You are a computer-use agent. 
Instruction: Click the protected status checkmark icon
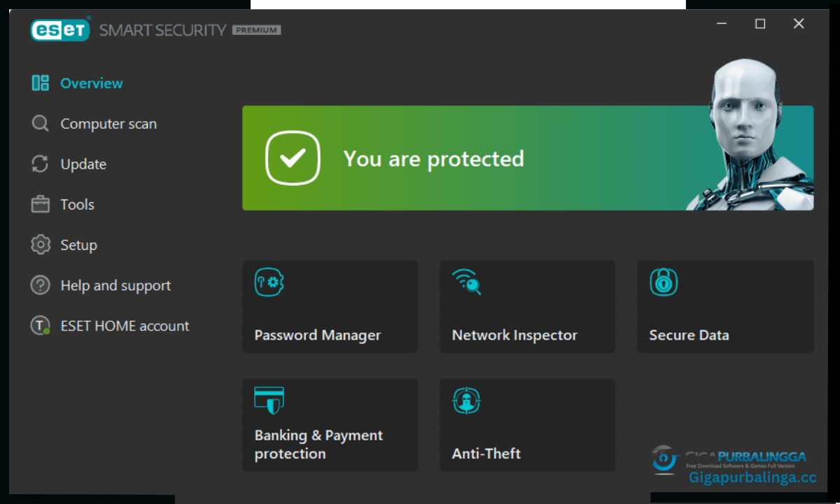[293, 158]
